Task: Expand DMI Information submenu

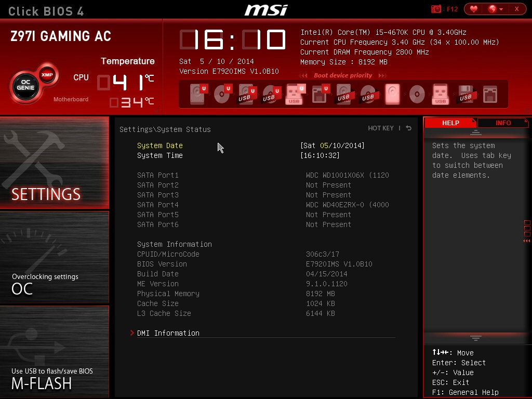Action: click(168, 333)
